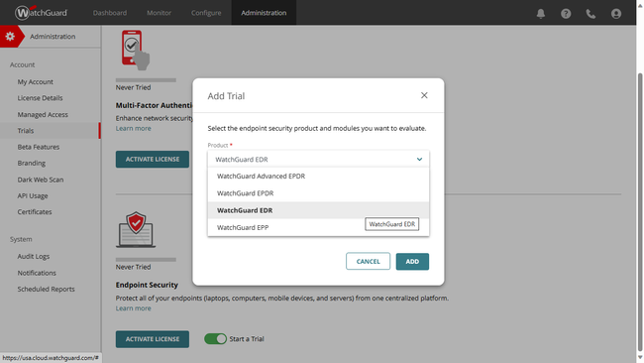Choose WatchGuard EPDR option

point(318,193)
